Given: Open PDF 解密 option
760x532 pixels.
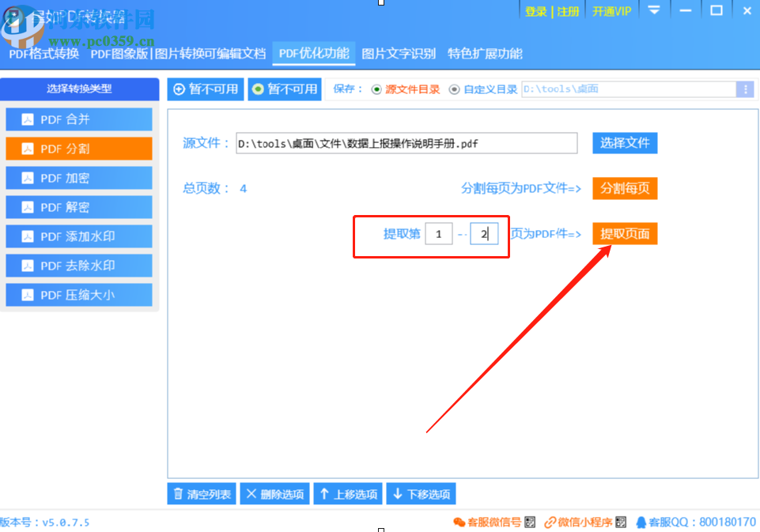Looking at the screenshot, I should tap(79, 207).
